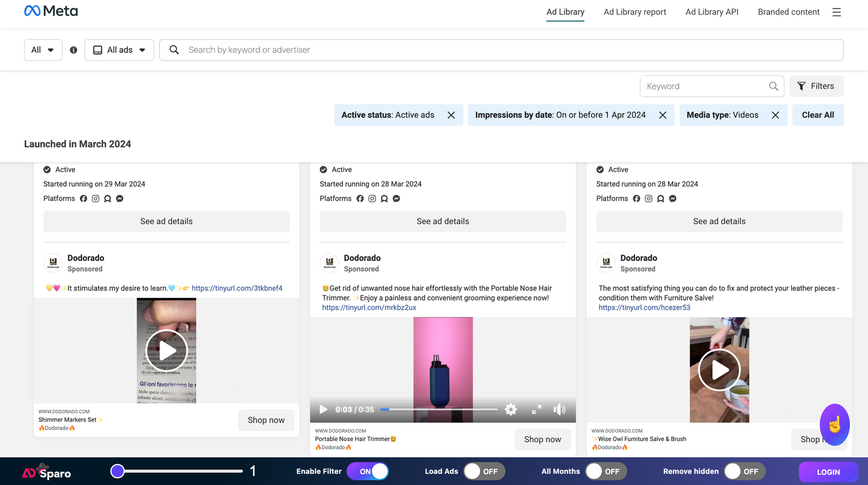The image size is (868, 485).
Task: Mute the nose trimmer video volume
Action: click(559, 409)
